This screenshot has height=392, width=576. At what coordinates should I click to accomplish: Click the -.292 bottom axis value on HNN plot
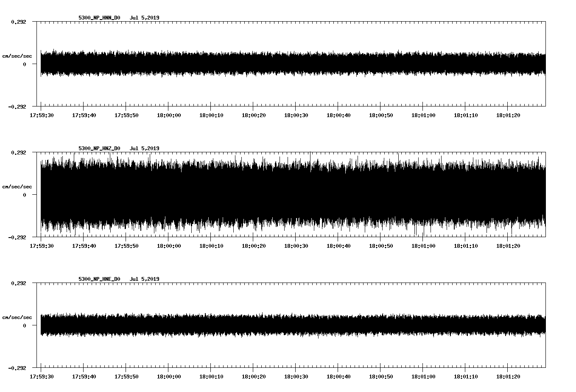point(17,107)
